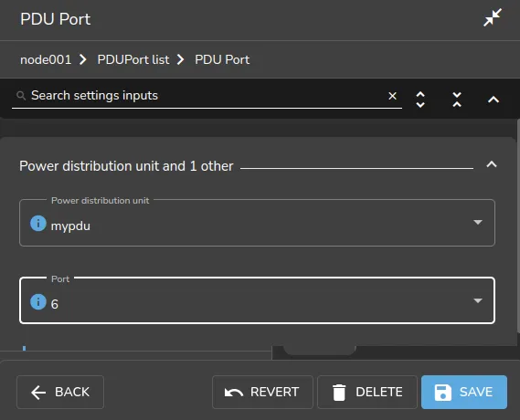The image size is (520, 420).
Task: Revert changes with the REVERT button
Action: (262, 392)
